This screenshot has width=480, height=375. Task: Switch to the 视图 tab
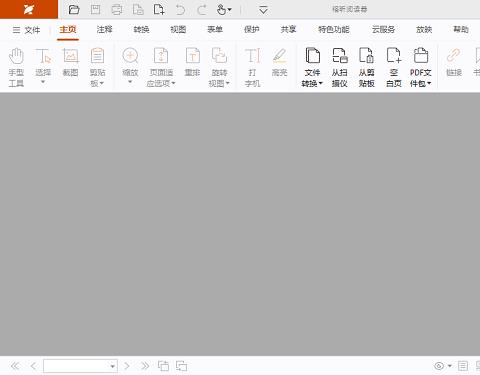pyautogui.click(x=178, y=30)
